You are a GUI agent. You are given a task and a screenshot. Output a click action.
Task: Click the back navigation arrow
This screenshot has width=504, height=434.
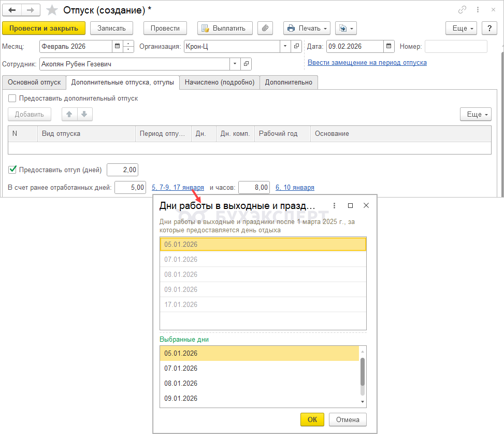[12, 10]
